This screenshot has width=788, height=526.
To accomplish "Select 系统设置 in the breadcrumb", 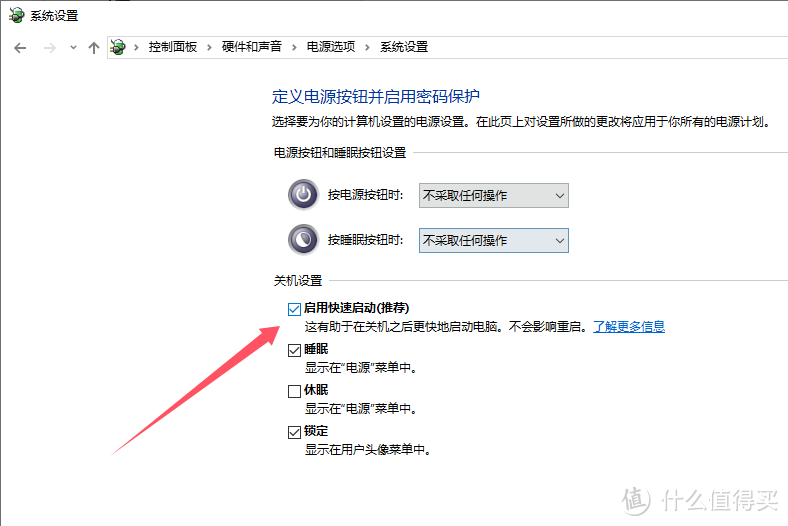I will coord(404,47).
